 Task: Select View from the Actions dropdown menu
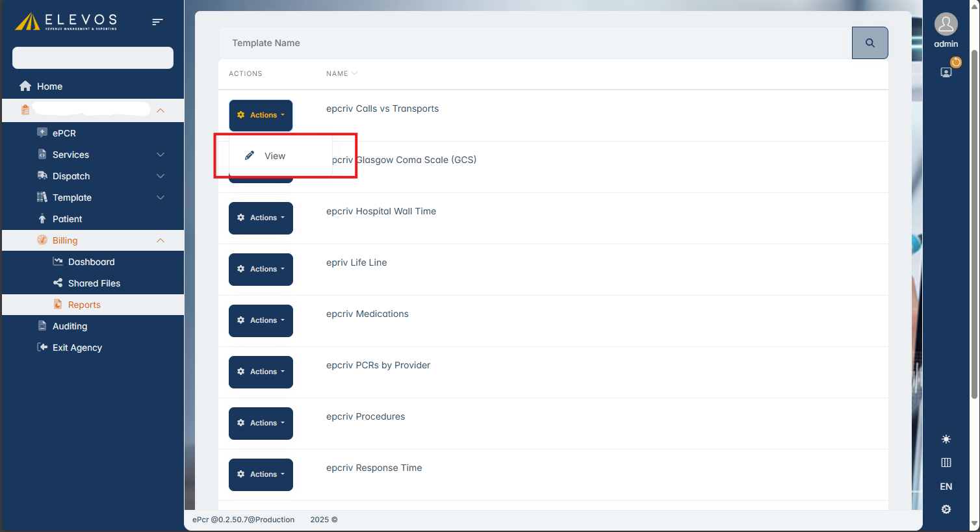click(x=274, y=156)
